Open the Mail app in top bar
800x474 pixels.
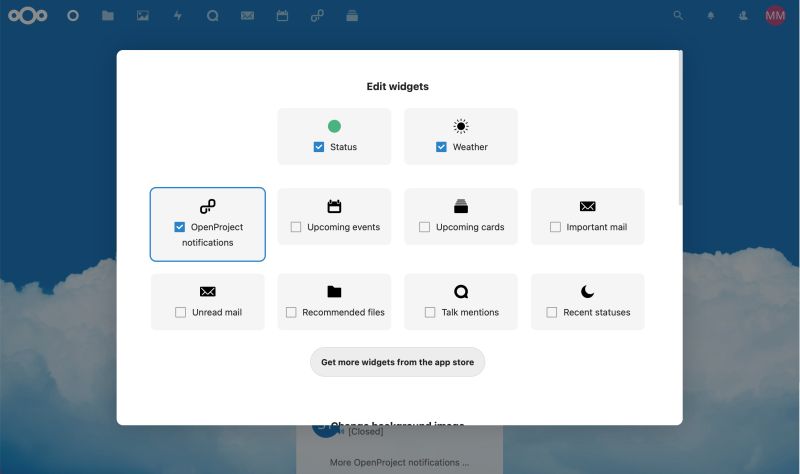[247, 16]
